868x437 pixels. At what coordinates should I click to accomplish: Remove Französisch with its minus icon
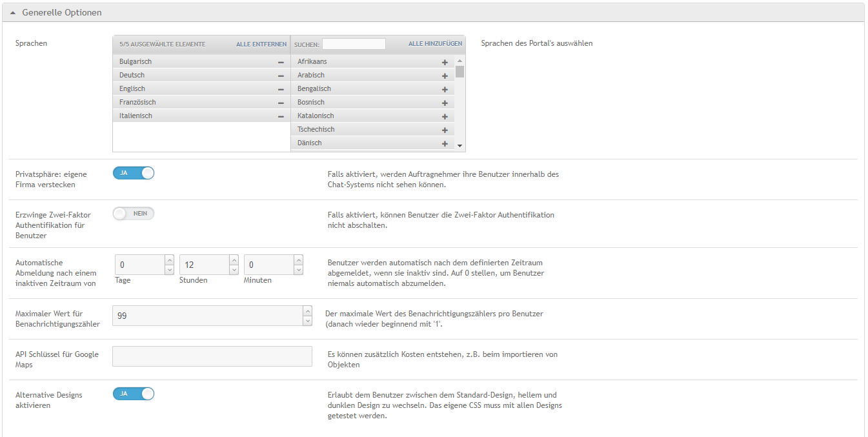point(281,103)
